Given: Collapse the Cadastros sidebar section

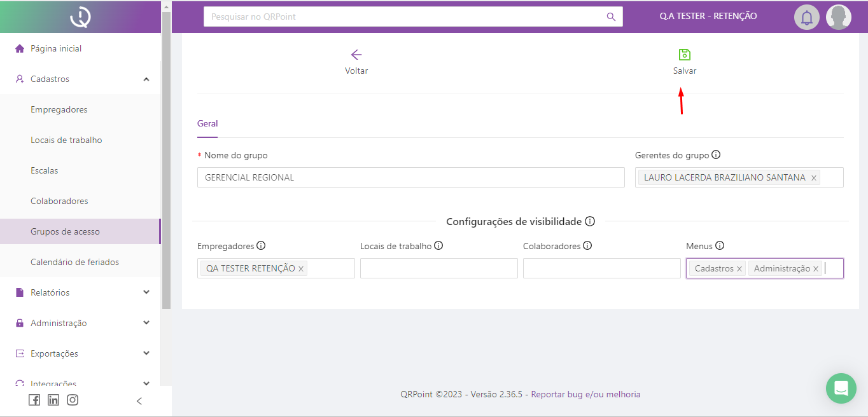Looking at the screenshot, I should point(146,79).
